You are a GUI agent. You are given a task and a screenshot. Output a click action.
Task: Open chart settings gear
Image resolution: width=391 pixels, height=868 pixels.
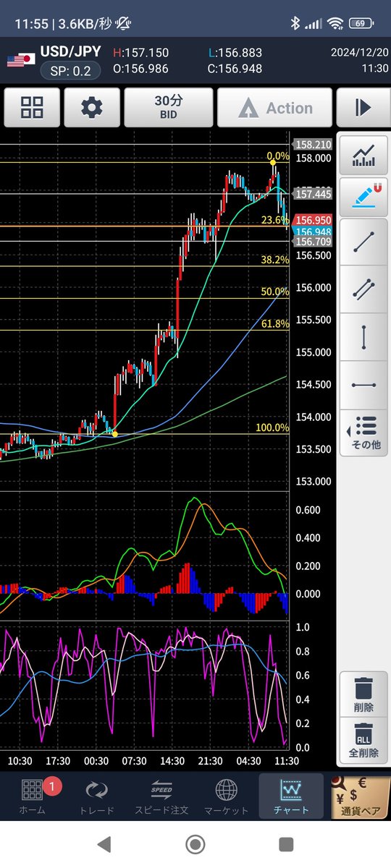pyautogui.click(x=92, y=108)
